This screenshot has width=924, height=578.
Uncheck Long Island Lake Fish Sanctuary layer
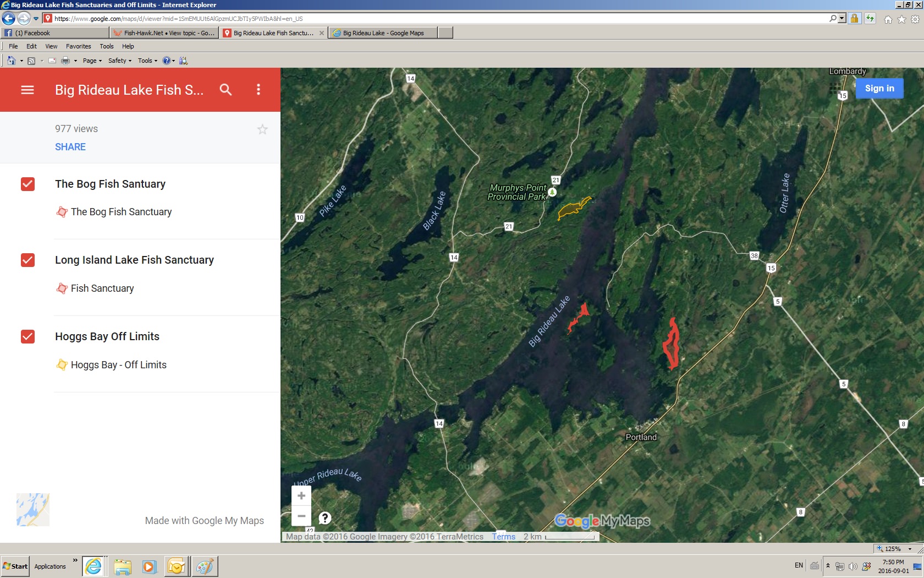(28, 260)
